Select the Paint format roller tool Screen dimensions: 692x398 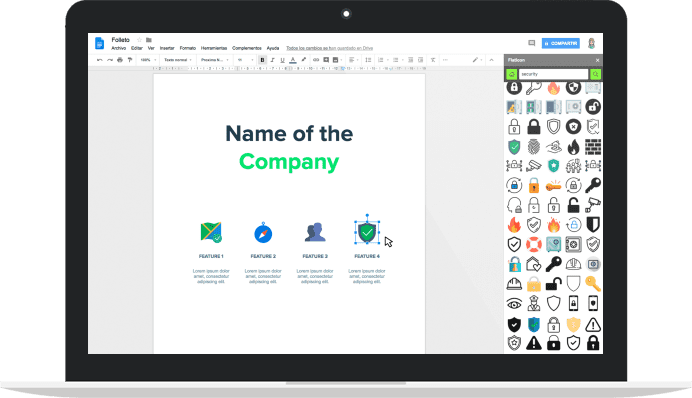[x=130, y=60]
